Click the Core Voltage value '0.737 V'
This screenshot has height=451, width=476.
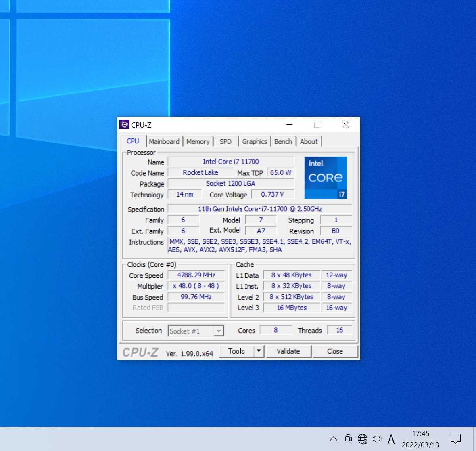coord(273,195)
